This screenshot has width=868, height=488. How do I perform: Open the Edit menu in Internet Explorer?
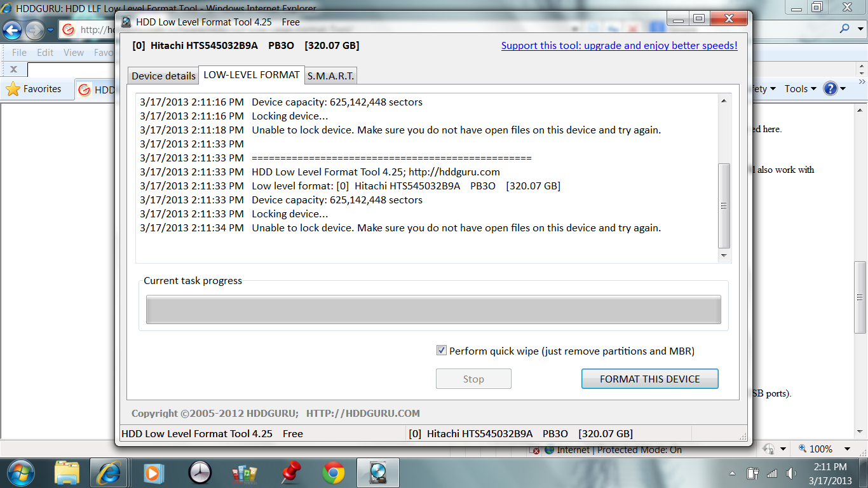click(x=45, y=53)
